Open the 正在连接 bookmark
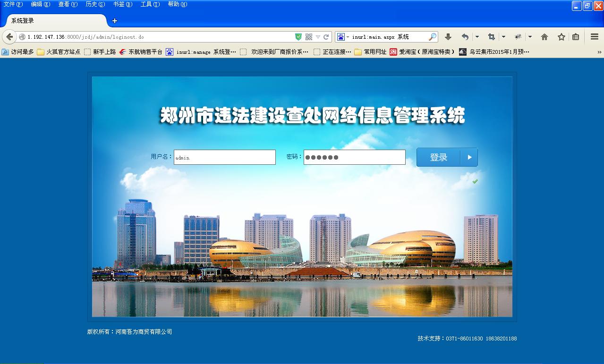Image resolution: width=604 pixels, height=364 pixels. [x=332, y=52]
